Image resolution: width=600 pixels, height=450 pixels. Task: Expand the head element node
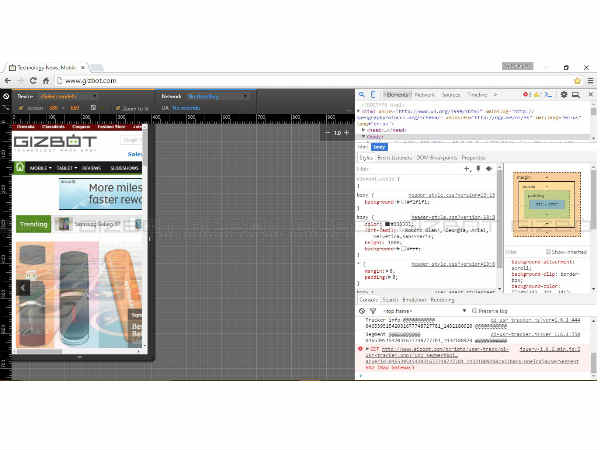[x=363, y=130]
